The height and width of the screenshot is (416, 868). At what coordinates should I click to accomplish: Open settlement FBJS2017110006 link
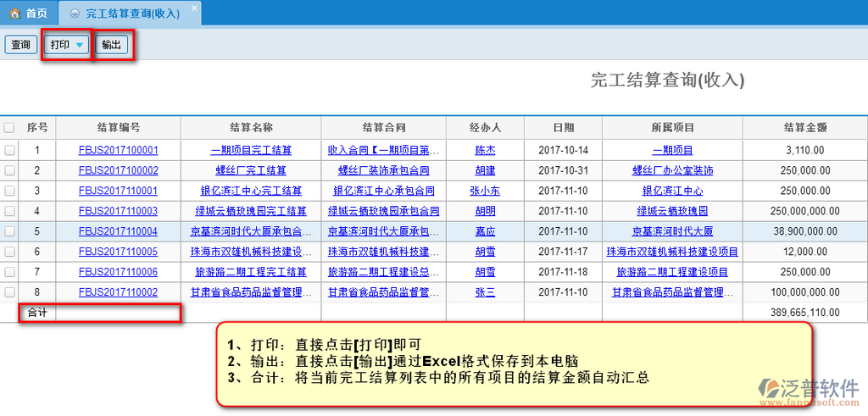(x=118, y=272)
